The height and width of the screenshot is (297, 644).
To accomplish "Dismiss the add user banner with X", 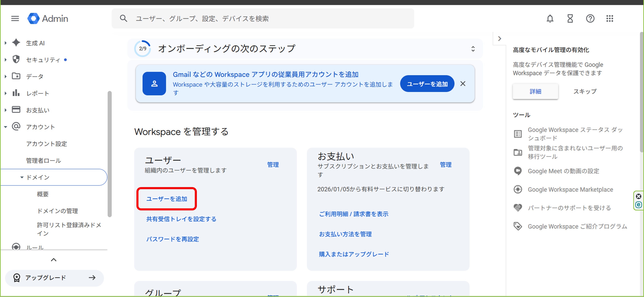I will point(463,84).
